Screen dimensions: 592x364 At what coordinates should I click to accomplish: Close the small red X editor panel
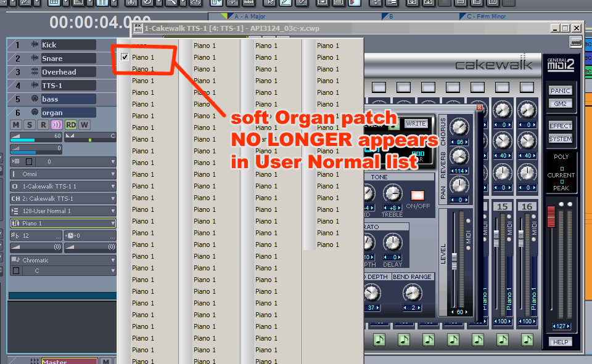[480, 108]
